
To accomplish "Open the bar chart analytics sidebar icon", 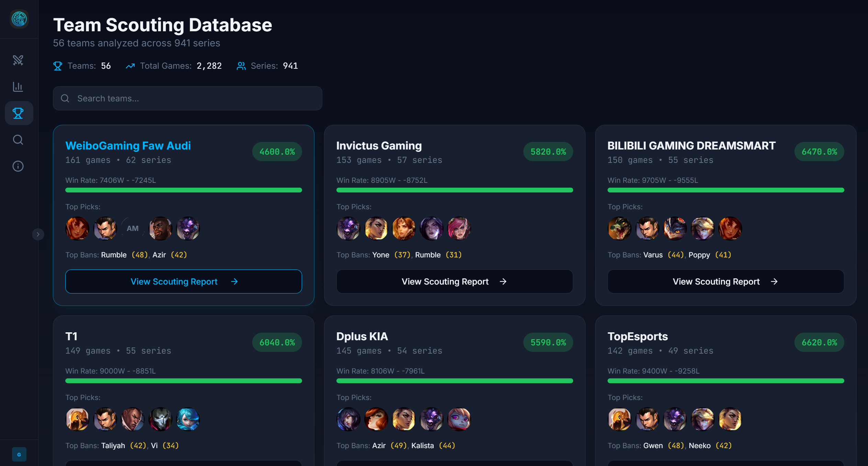I will tap(18, 87).
